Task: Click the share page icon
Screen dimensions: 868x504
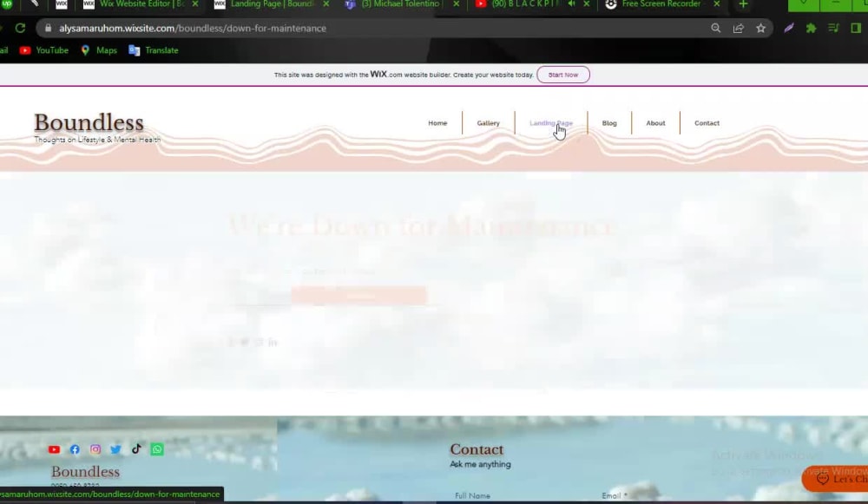Action: click(x=739, y=29)
